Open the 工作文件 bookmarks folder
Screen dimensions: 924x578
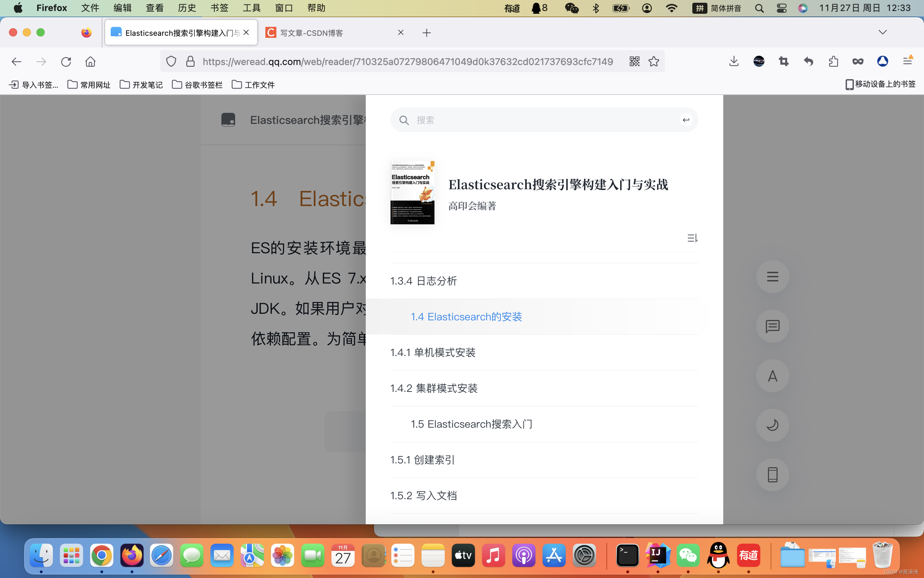253,85
